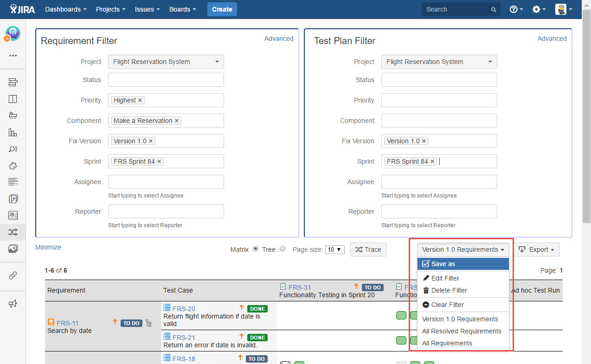Select All Requirements saved filter
This screenshot has height=364, width=591.
(463, 343)
